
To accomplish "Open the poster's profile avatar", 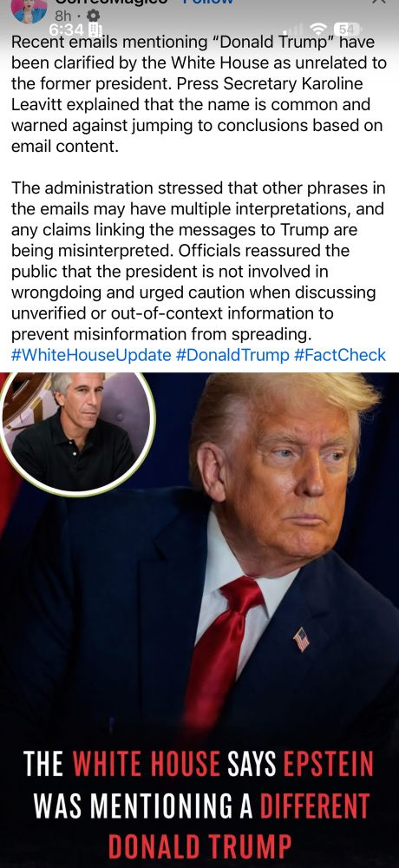I will click(x=30, y=10).
